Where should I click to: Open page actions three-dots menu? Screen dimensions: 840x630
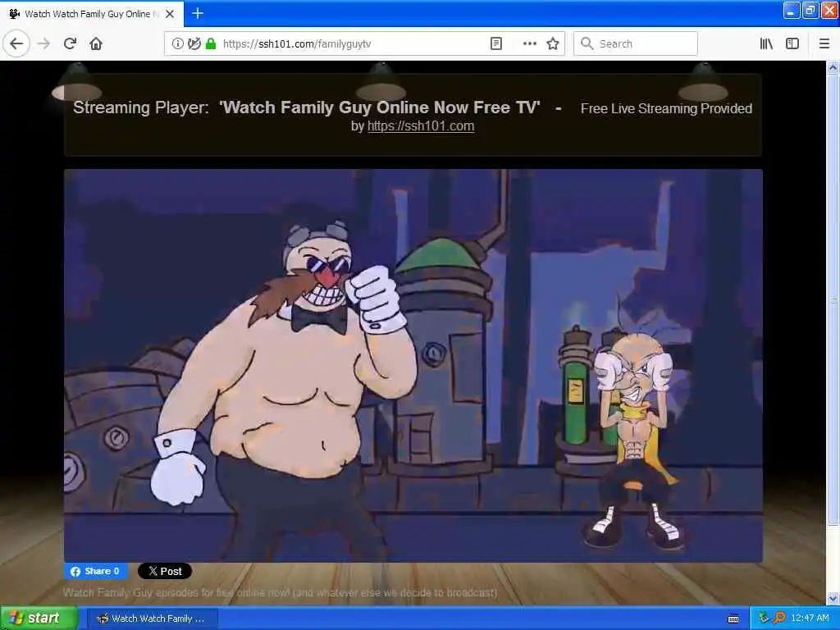[x=529, y=43]
